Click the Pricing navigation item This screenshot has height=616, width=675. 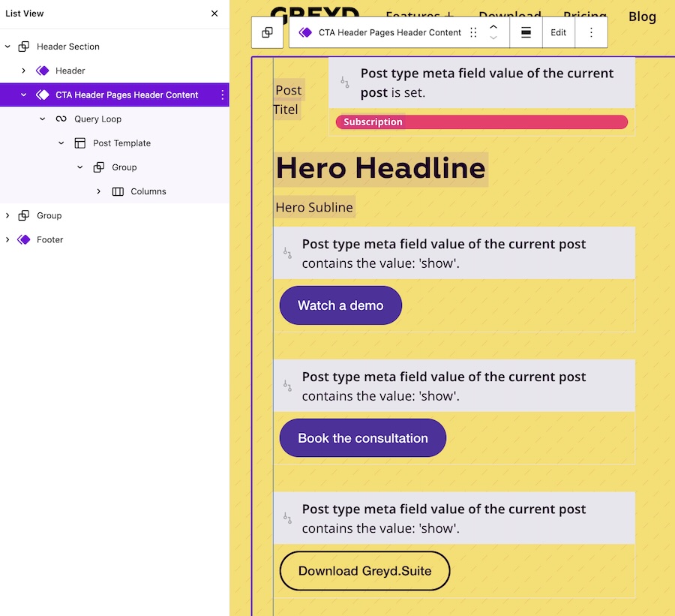(x=585, y=14)
